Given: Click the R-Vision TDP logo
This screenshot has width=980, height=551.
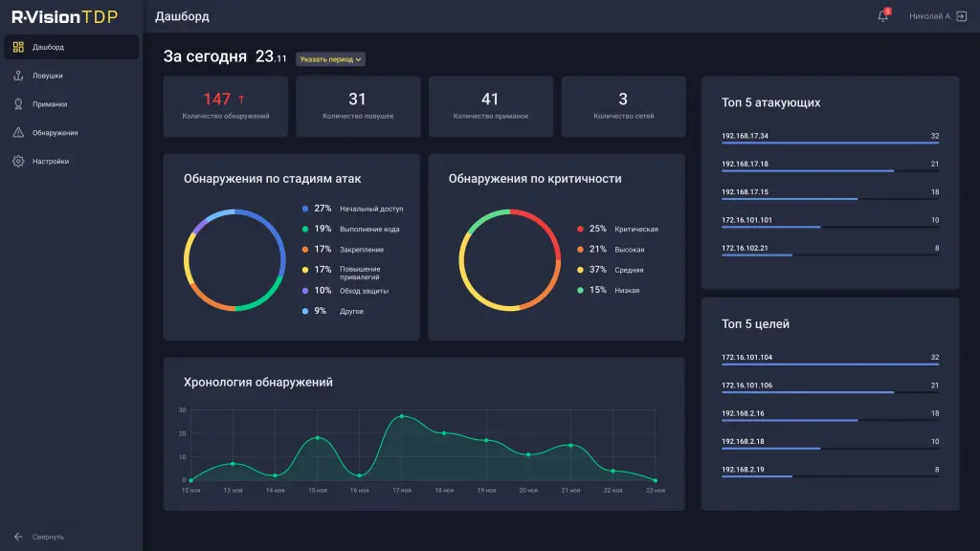Looking at the screenshot, I should pos(64,16).
